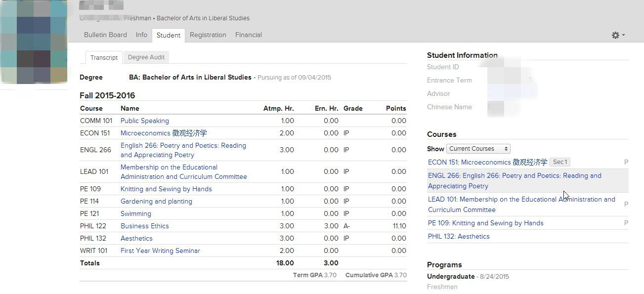Switch to the Degree Audit subtab
Screen dimensions: 644x294
tap(146, 57)
